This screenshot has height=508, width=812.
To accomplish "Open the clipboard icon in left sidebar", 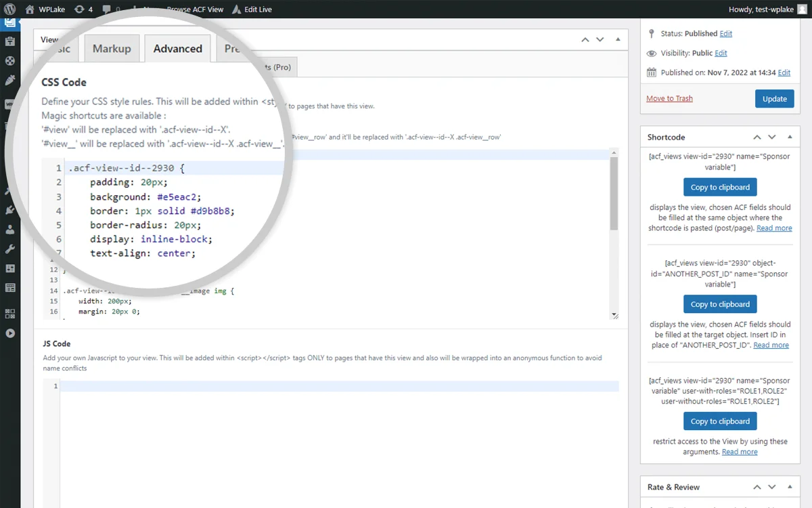I will point(10,41).
